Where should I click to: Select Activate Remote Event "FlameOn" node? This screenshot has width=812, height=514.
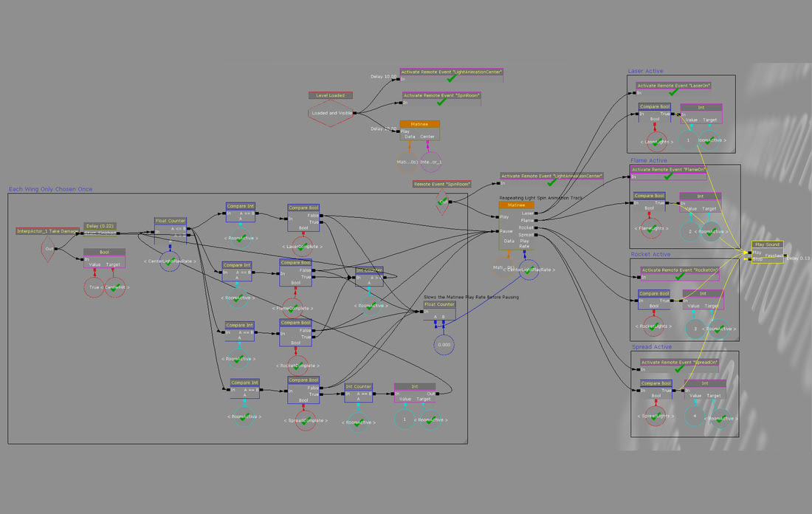[668, 173]
